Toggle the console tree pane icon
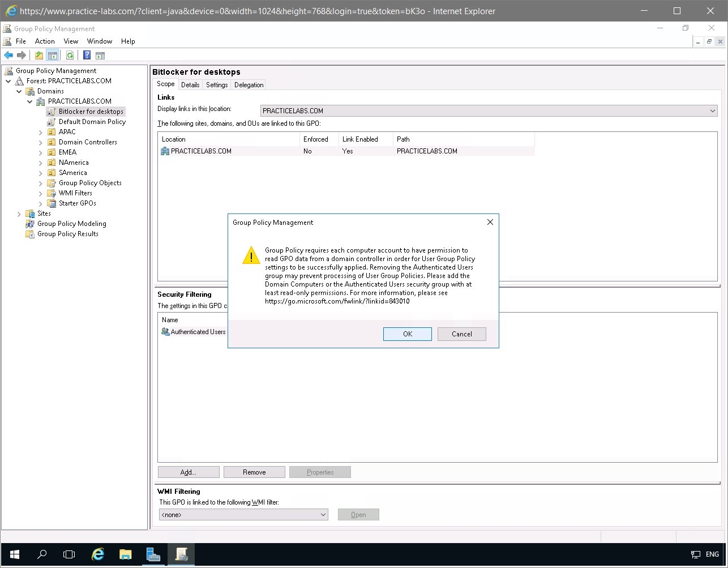The image size is (728, 568). (x=52, y=55)
